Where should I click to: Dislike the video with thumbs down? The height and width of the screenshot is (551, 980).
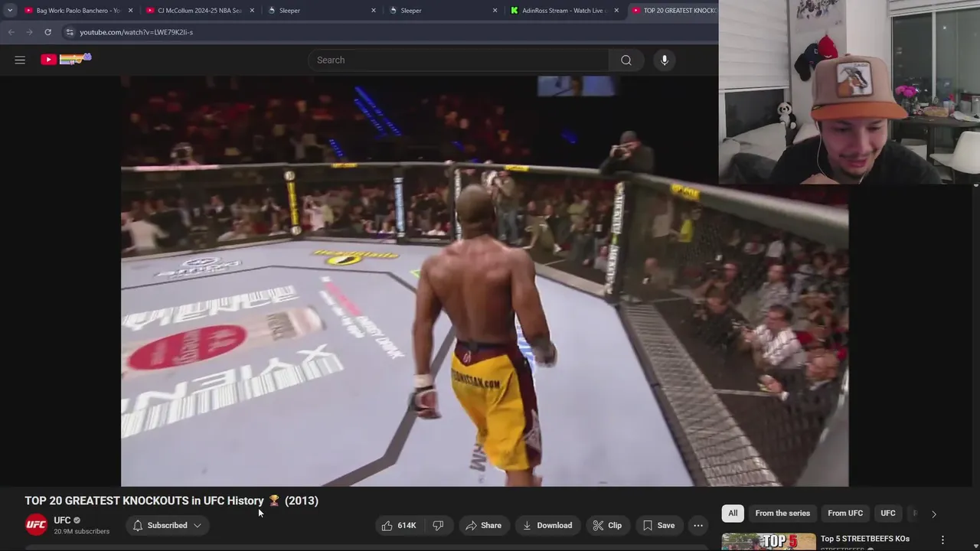(438, 525)
